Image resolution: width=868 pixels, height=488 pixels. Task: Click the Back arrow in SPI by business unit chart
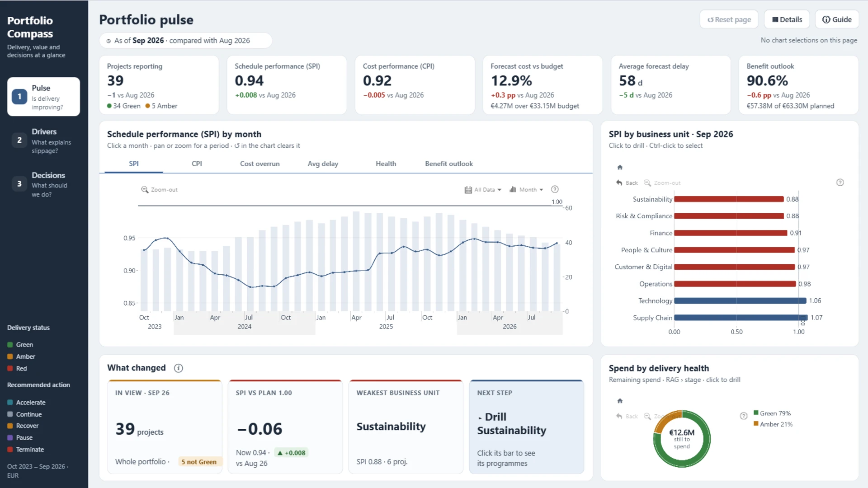[x=619, y=183]
